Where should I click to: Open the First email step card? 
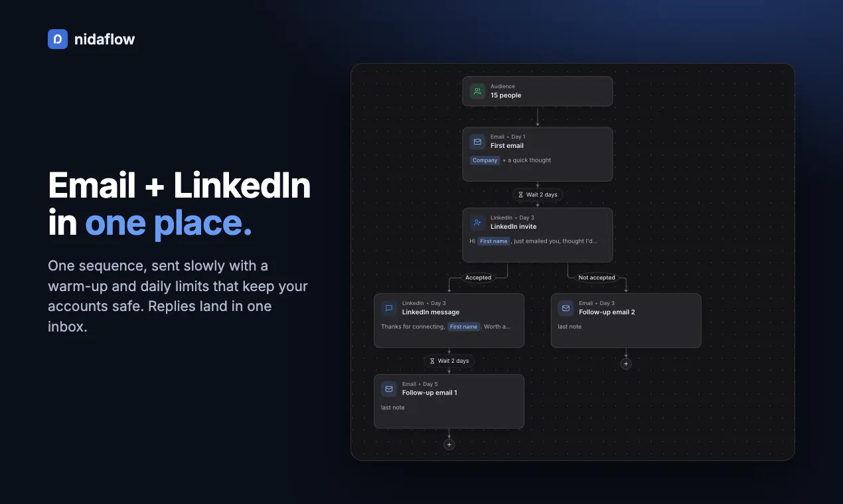click(x=538, y=155)
